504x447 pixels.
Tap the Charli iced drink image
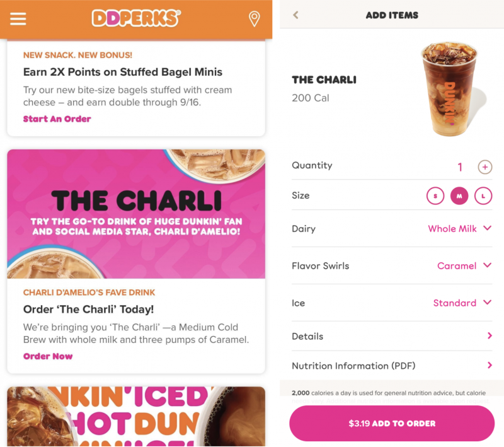click(450, 89)
